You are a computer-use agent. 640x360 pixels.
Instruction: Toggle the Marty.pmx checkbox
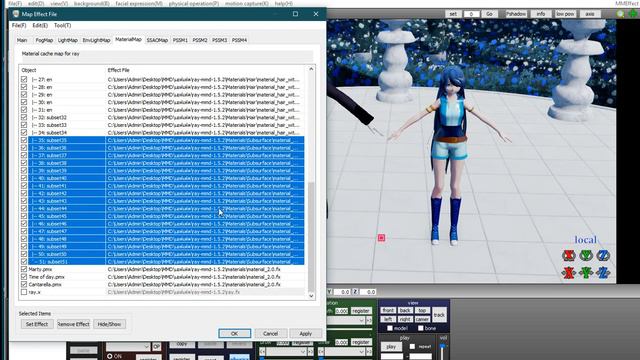click(24, 269)
